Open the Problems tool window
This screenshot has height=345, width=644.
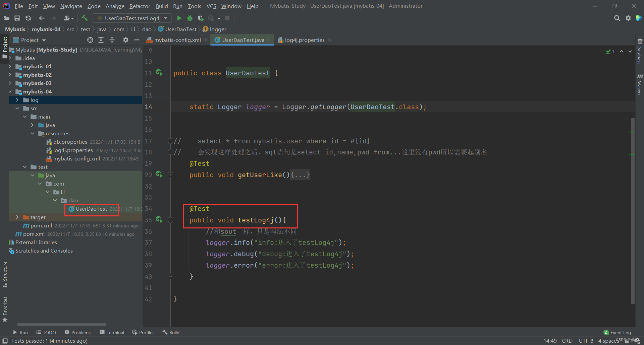[x=77, y=332]
